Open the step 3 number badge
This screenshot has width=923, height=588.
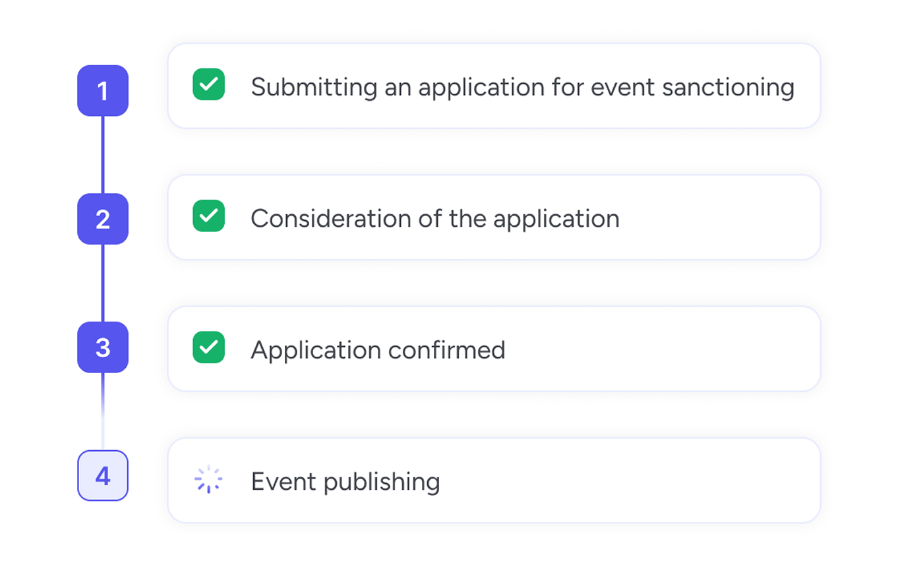103,347
